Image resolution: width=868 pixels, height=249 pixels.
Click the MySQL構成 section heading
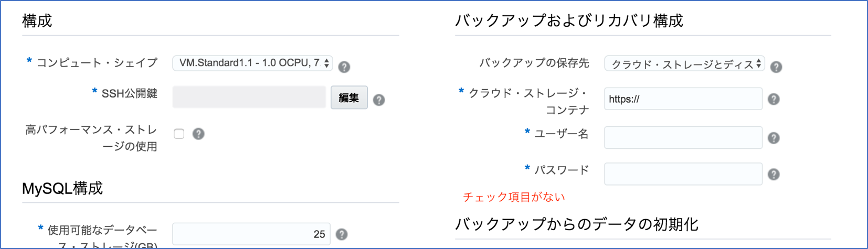(x=62, y=188)
